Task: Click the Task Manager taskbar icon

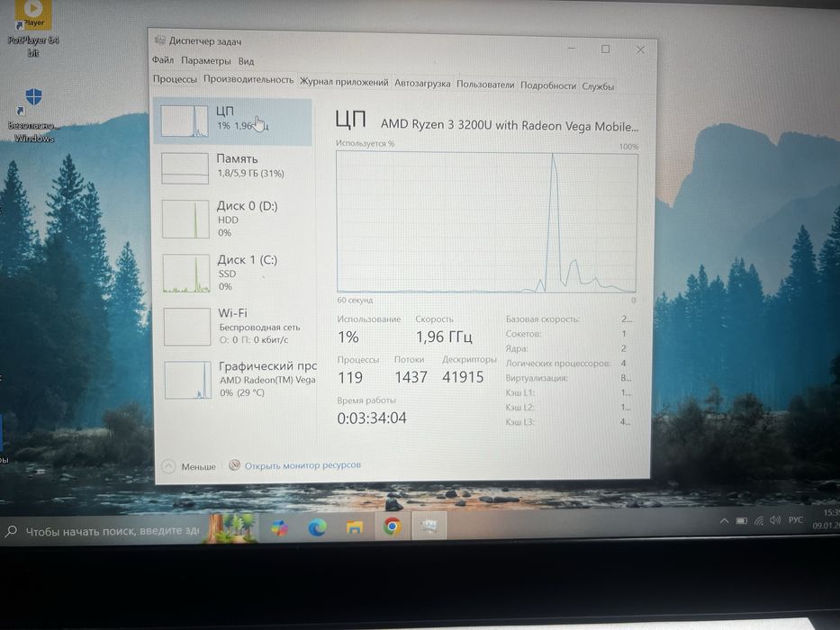Action: [429, 527]
